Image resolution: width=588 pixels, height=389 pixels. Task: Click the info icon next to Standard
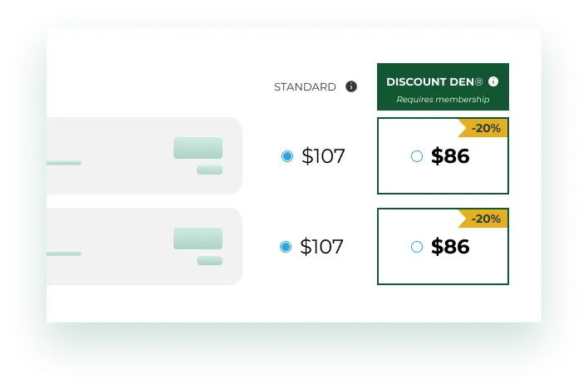[351, 86]
